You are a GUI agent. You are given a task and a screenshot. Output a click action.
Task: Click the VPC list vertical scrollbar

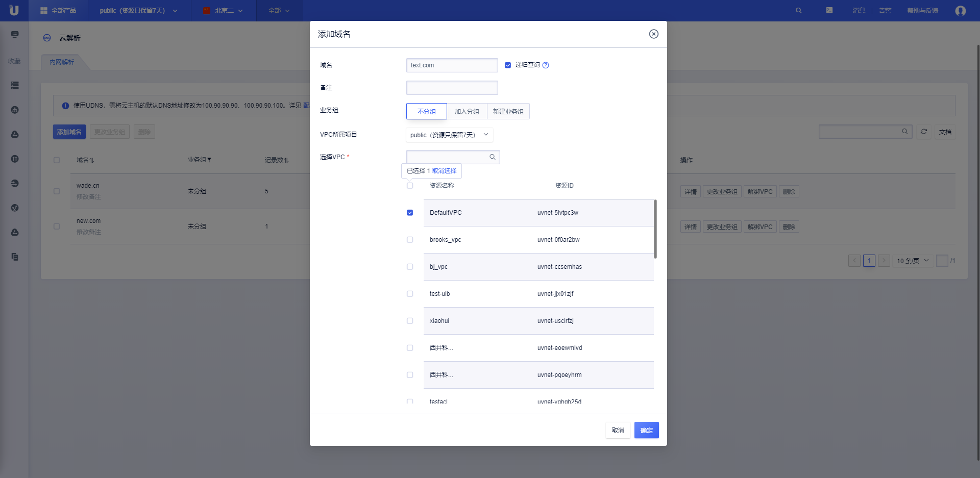click(x=655, y=229)
